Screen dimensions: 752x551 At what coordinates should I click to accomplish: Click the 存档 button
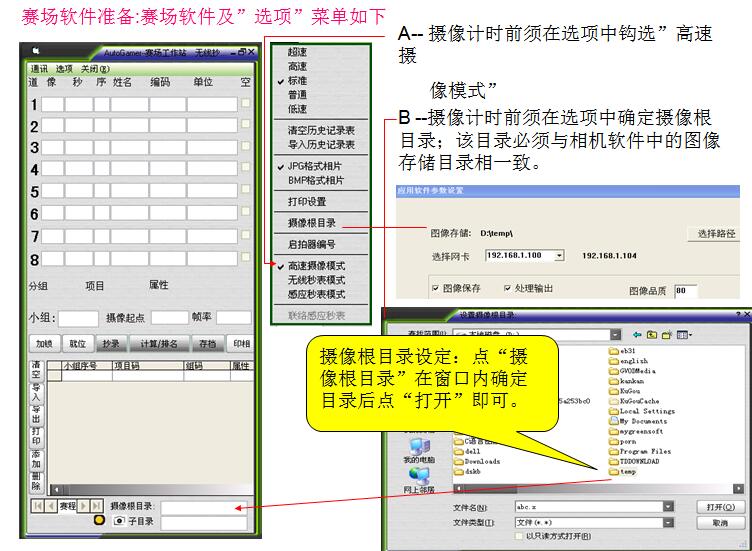pos(208,343)
